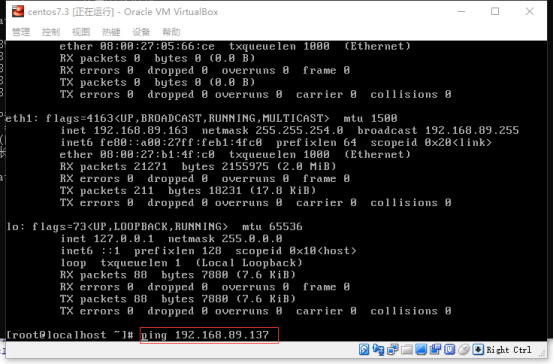This screenshot has height=364, width=554.
Task: Click the 'scopeid 0x10<host>' text
Action: coord(296,251)
